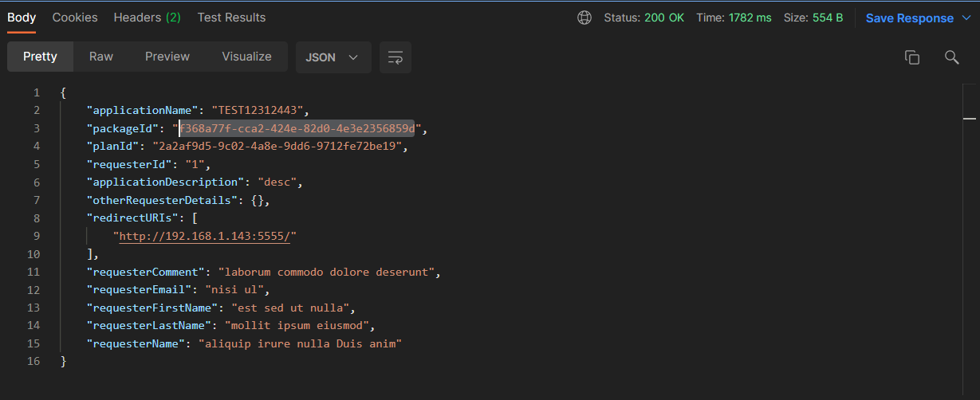Click the Status 200 OK indicator
Viewport: 980px width, 400px height.
(x=643, y=18)
